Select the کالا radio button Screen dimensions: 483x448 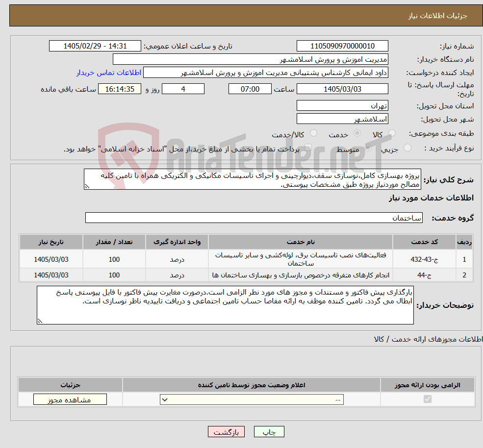[x=392, y=133]
